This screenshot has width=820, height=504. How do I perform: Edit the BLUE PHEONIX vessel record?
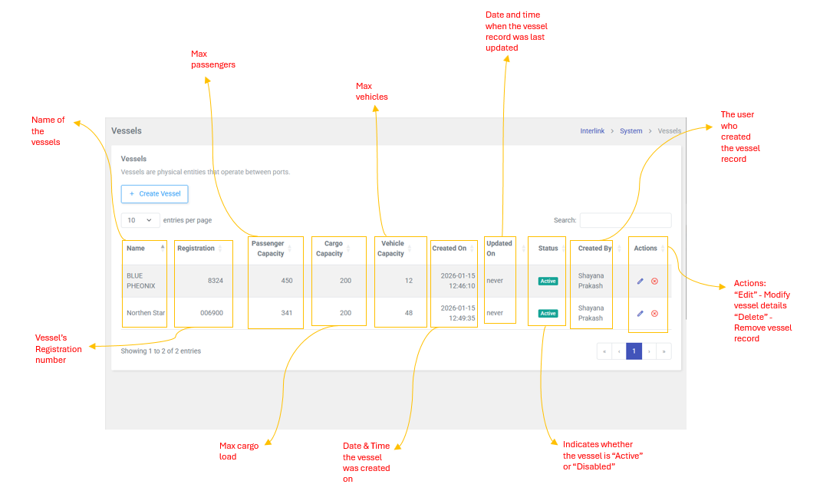(x=641, y=282)
